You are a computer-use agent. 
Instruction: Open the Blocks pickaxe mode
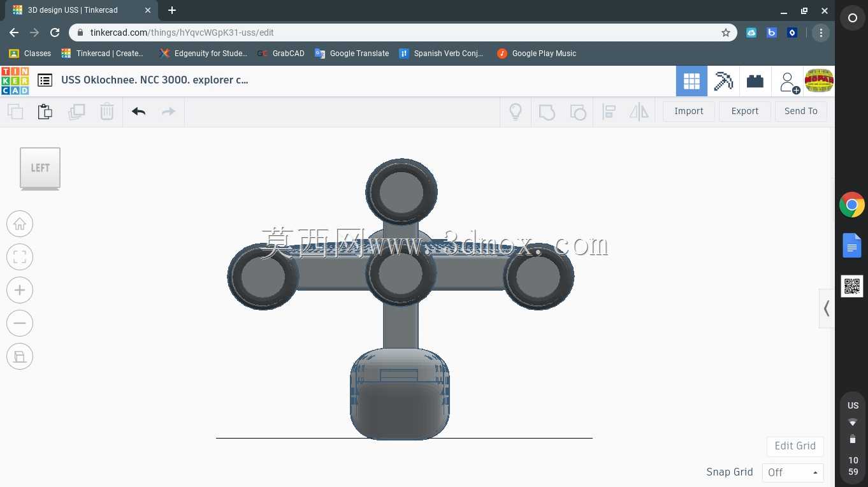pos(723,81)
